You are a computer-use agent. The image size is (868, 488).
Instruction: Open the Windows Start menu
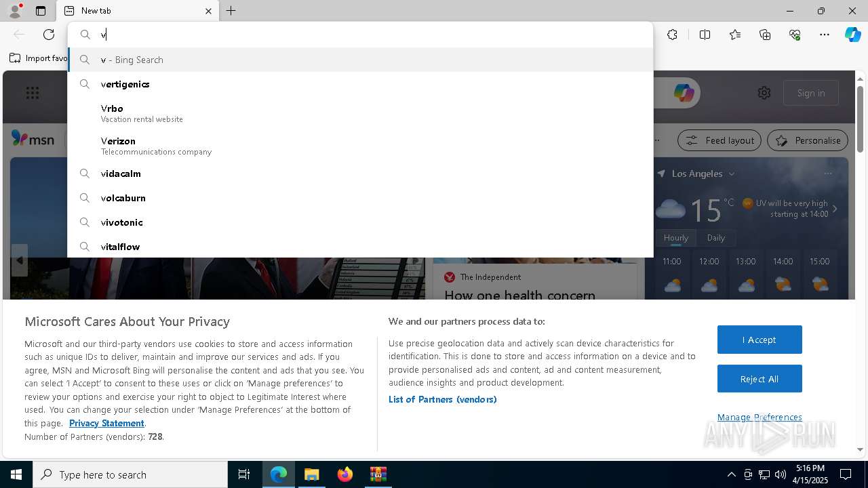pyautogui.click(x=16, y=474)
